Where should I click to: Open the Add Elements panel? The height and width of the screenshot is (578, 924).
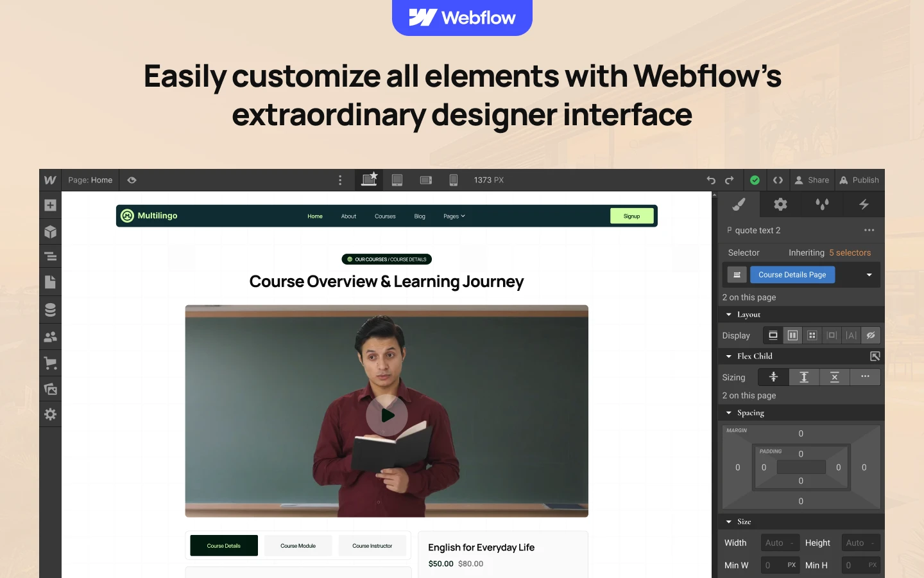50,206
